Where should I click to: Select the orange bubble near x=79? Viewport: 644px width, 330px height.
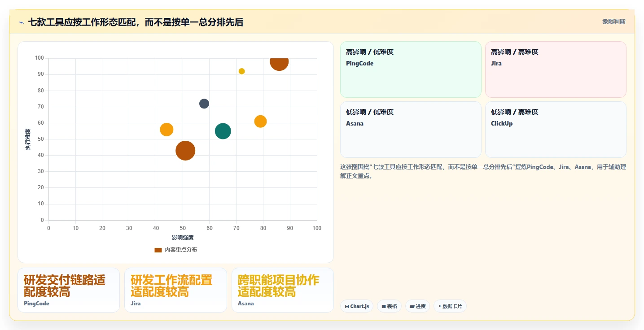click(260, 121)
